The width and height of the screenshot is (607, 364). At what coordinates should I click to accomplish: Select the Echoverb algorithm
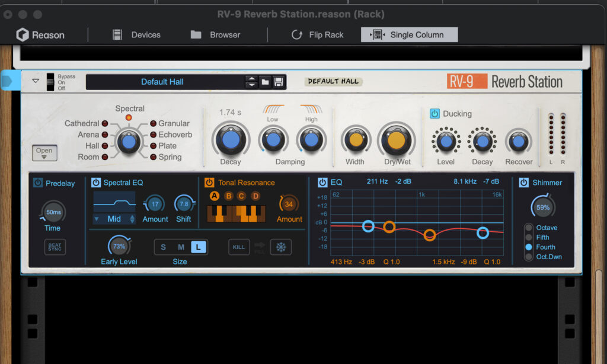point(153,135)
